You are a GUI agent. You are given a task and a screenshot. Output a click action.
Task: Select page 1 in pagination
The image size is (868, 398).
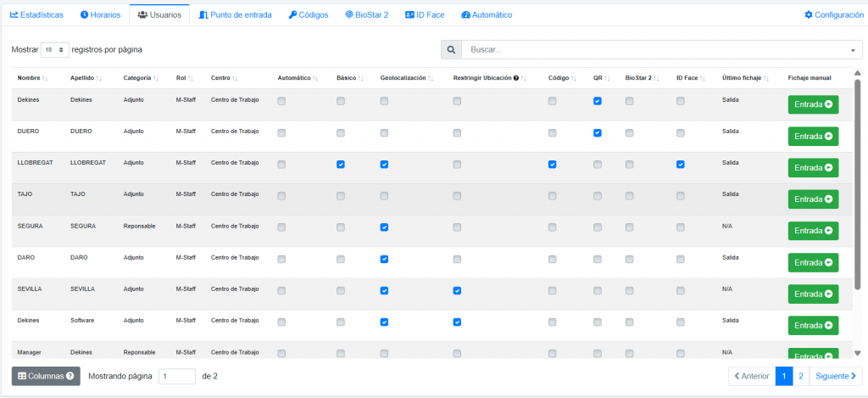coord(784,376)
